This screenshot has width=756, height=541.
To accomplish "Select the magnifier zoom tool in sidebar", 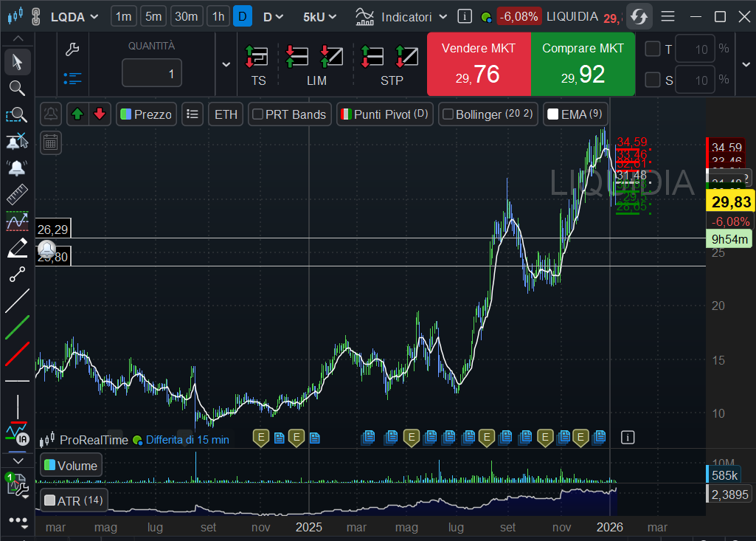I will coord(17,89).
